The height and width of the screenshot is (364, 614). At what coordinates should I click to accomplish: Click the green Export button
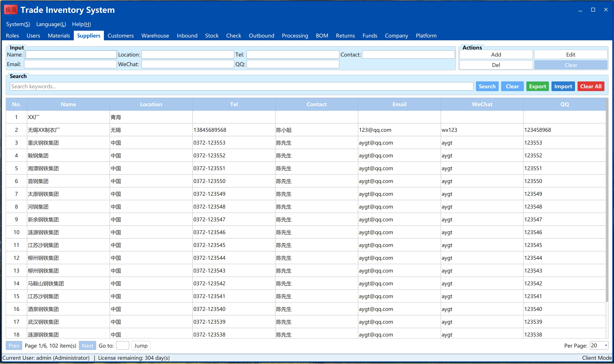click(x=537, y=86)
